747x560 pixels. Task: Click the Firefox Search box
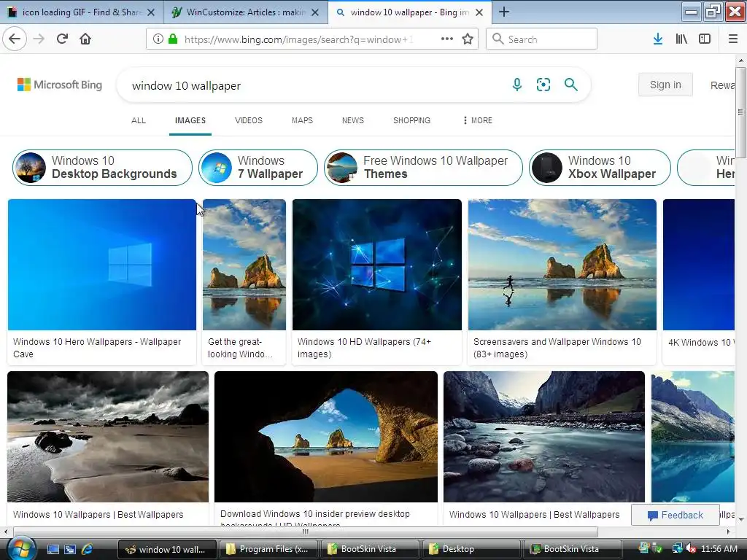pyautogui.click(x=541, y=39)
